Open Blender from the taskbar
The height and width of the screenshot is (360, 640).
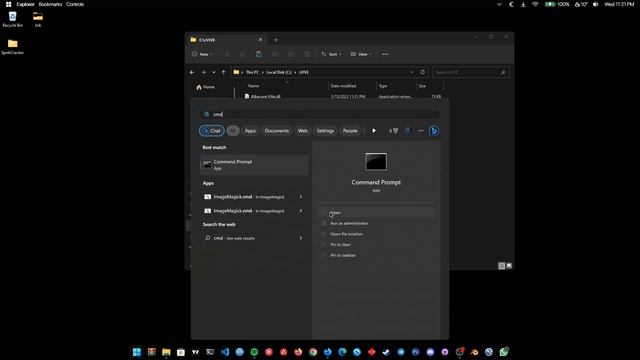point(474,352)
